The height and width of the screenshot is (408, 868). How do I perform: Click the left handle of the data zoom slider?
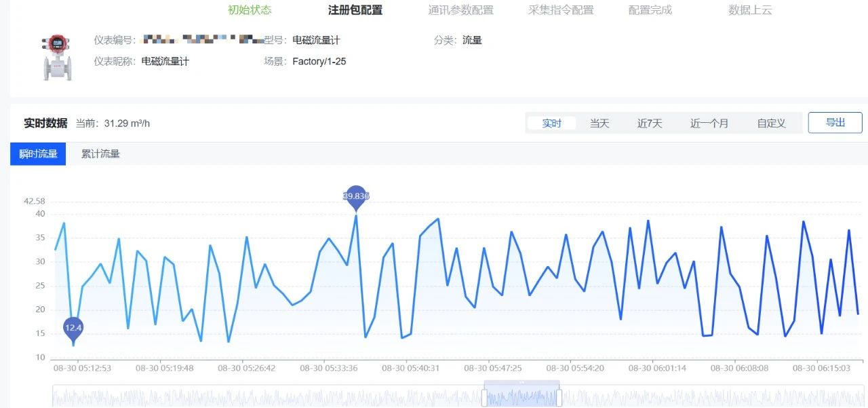tap(484, 398)
